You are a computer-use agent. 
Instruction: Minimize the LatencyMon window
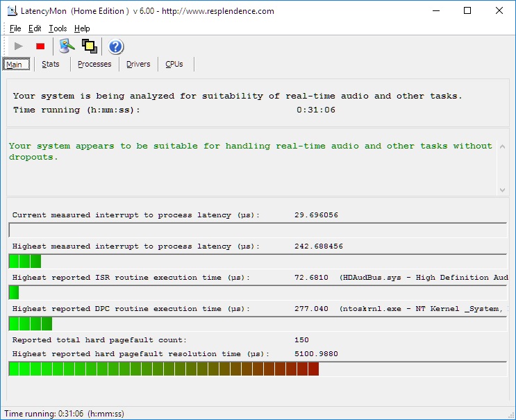pos(436,10)
